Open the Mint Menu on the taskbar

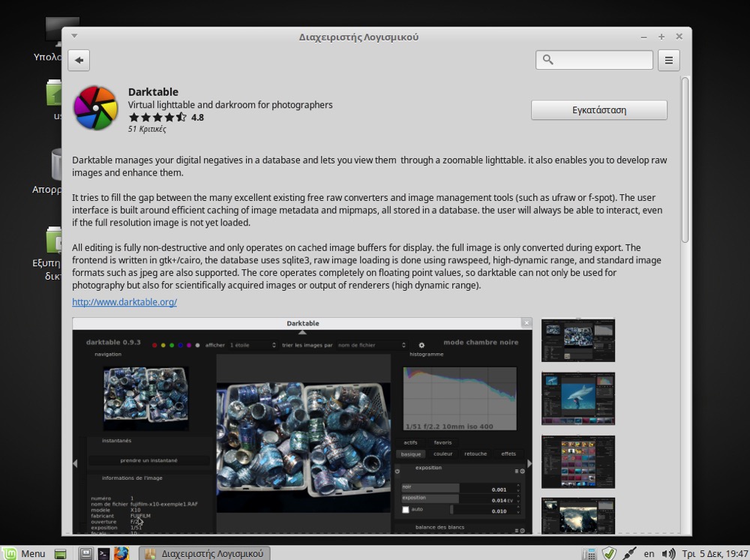point(25,553)
